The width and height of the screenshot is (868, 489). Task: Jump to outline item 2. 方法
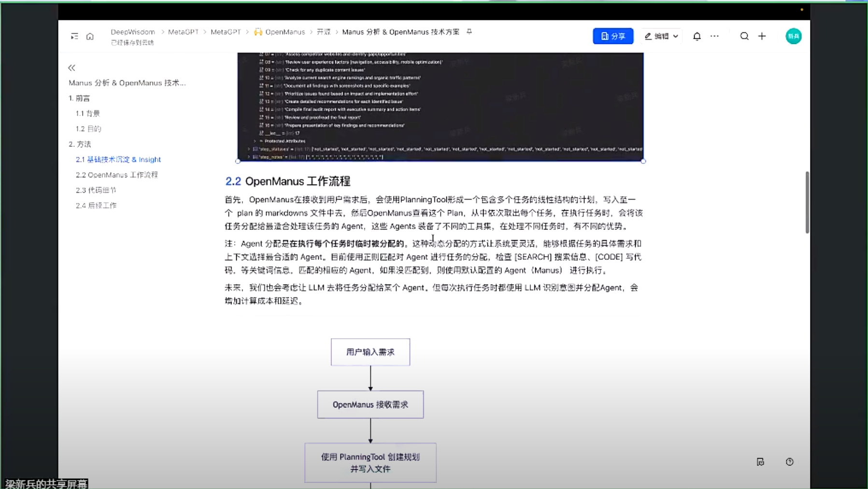(80, 144)
